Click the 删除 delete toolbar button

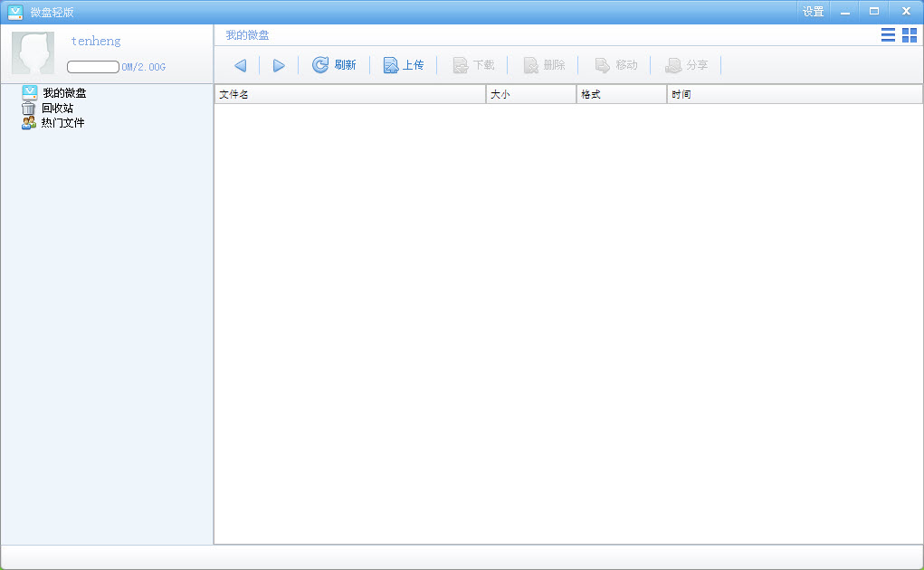pos(544,65)
